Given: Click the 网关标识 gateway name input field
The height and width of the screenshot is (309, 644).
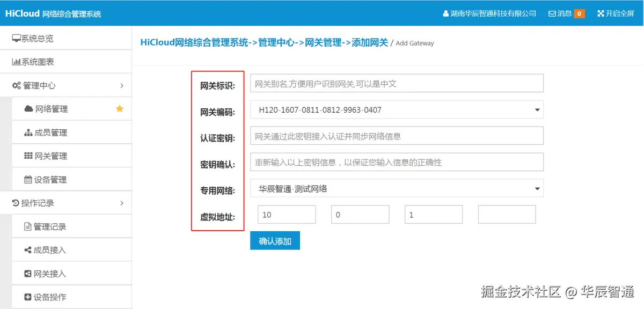Looking at the screenshot, I should [x=396, y=83].
